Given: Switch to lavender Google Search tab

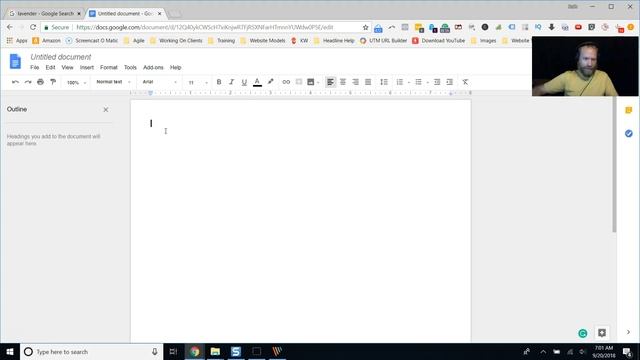Looking at the screenshot, I should [x=45, y=13].
